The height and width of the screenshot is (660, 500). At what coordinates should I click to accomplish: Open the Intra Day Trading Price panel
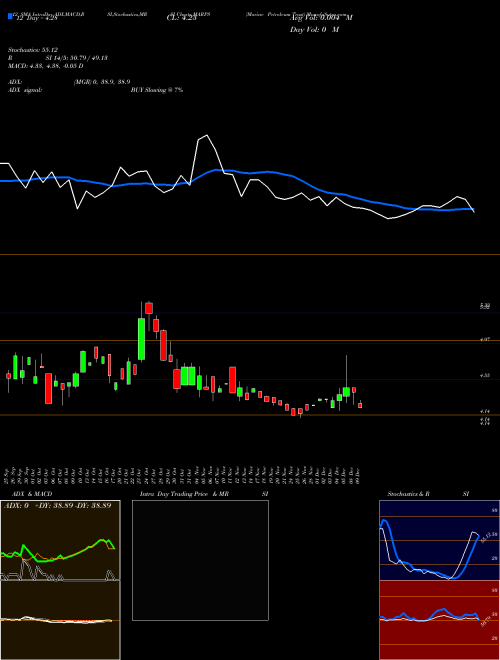200,560
